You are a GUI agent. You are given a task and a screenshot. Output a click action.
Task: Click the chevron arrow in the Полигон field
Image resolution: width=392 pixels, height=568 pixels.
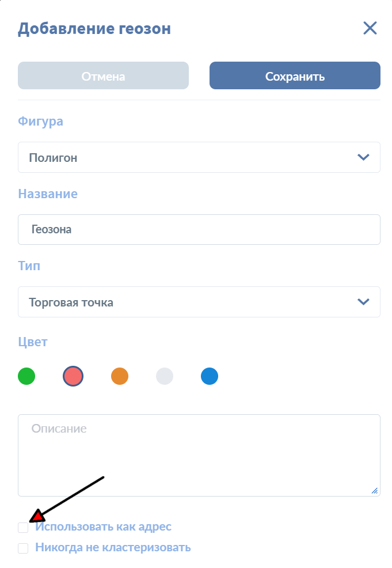point(363,157)
